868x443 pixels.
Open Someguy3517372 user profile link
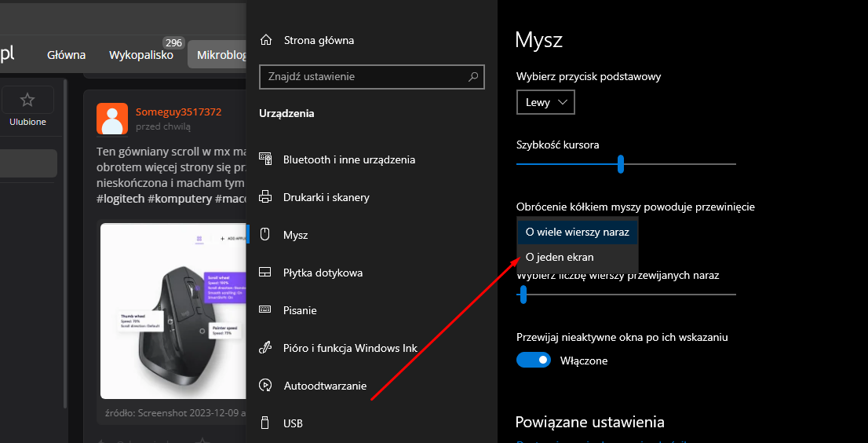178,112
